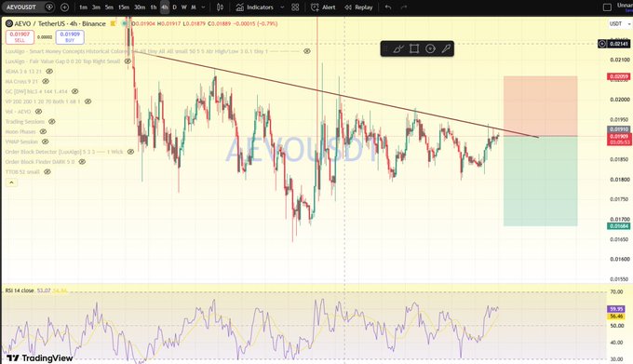Screen dimensions: 633x364
Task: Toggle the TTOB 52 small eye icon
Action: pyautogui.click(x=47, y=172)
